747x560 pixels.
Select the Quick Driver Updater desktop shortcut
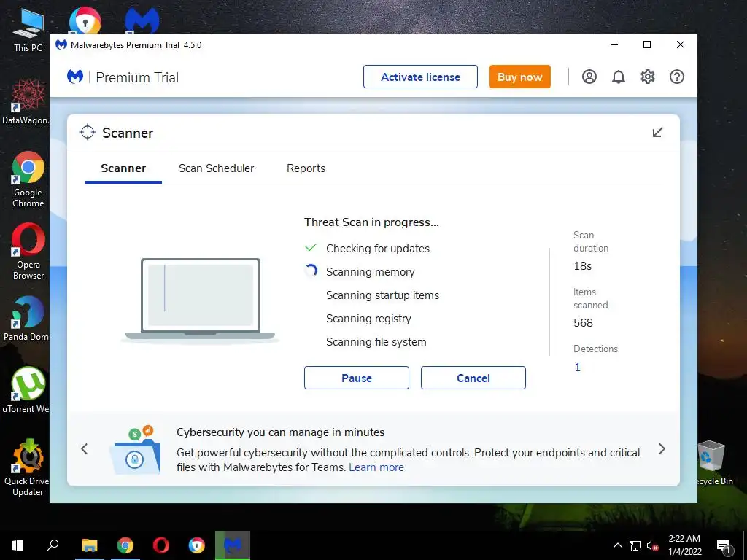(28, 467)
